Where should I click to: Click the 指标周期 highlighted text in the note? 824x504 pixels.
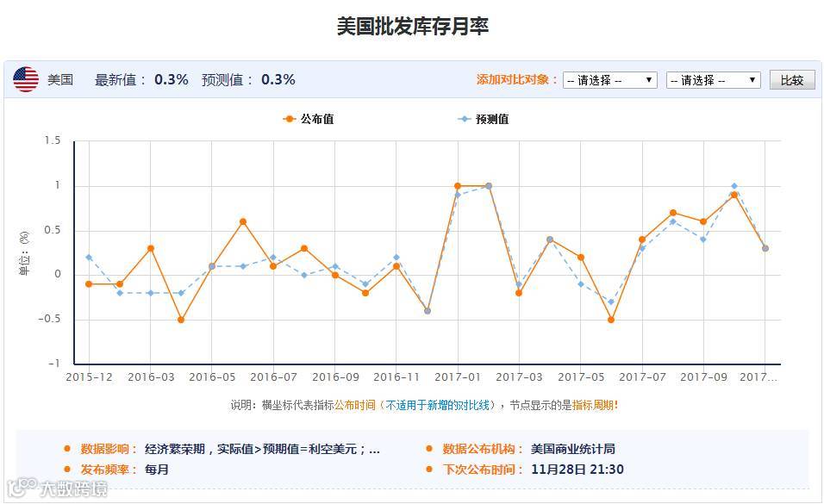coord(593,405)
